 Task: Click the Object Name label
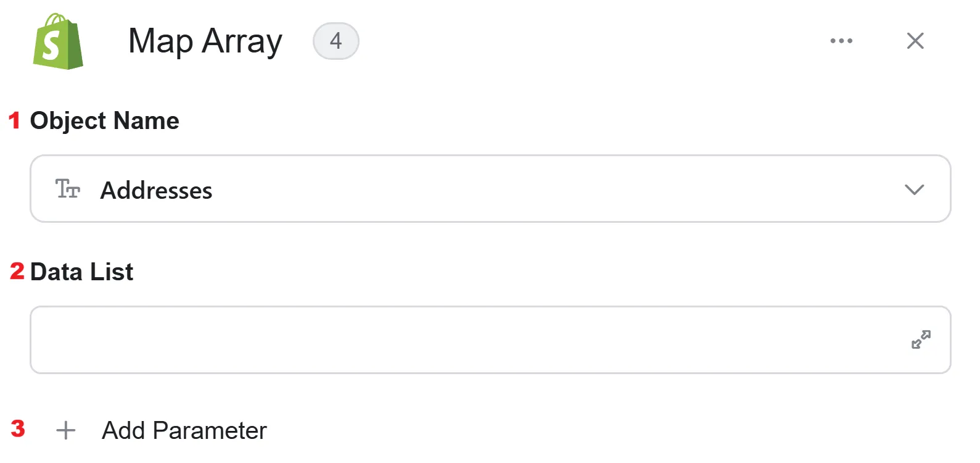(105, 121)
